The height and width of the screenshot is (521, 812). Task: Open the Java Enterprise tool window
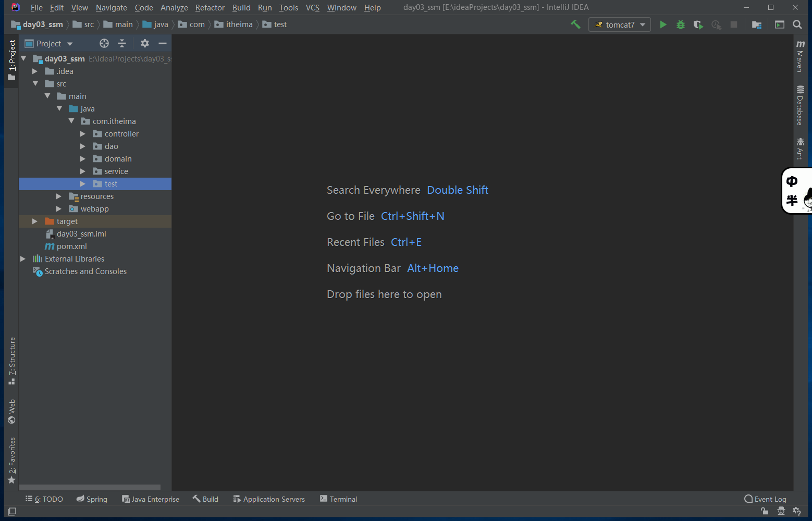[151, 499]
